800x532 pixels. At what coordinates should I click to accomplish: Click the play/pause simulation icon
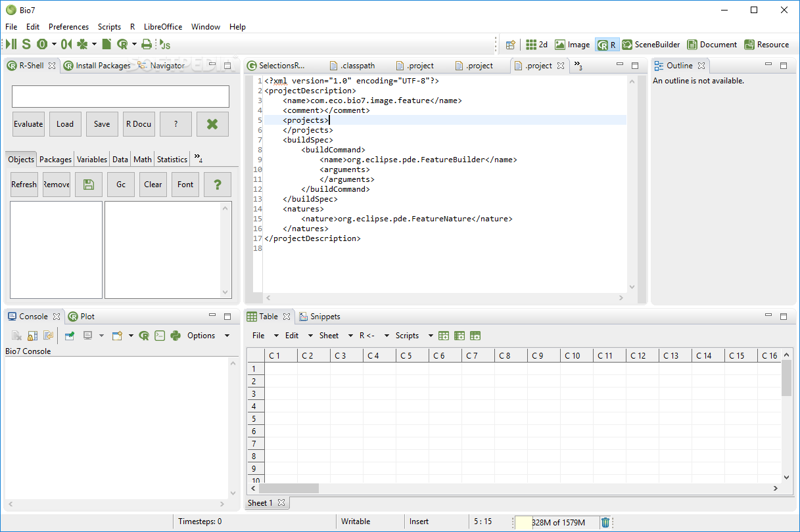[11, 44]
